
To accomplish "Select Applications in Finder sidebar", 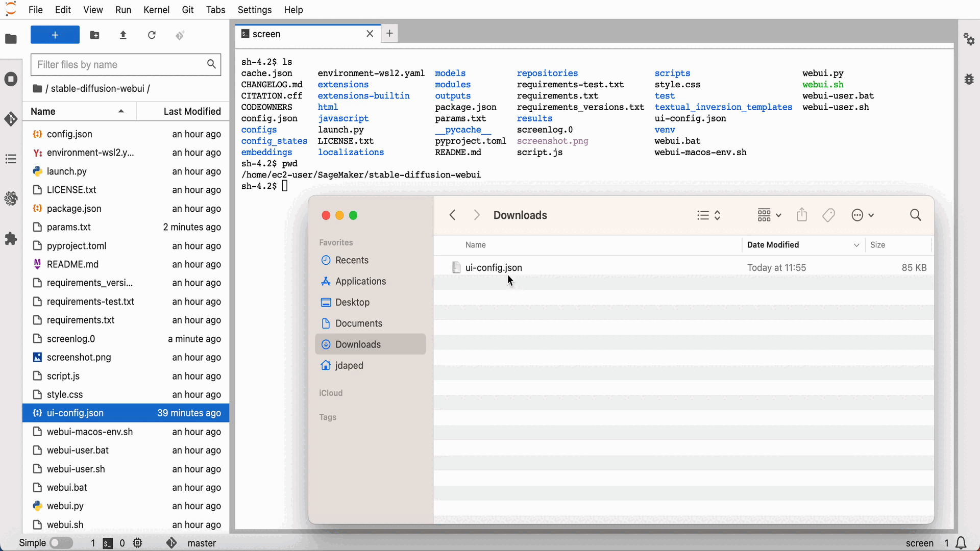I will click(x=360, y=281).
